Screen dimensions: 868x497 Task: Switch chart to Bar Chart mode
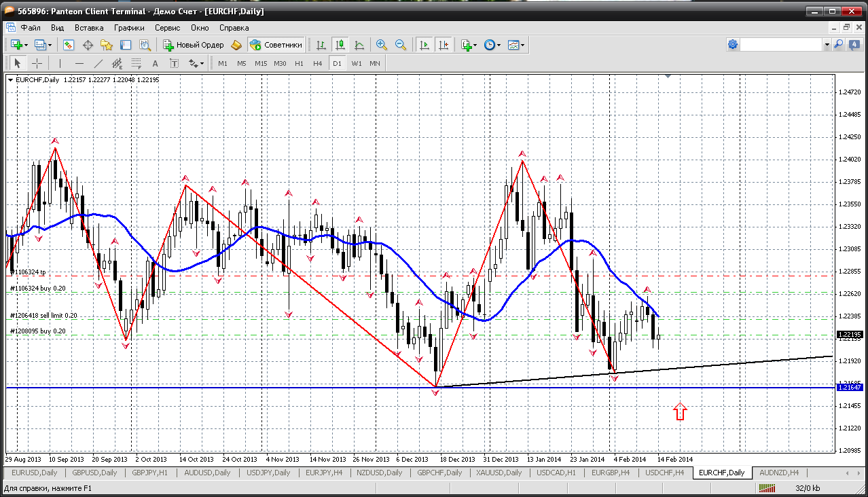pos(321,45)
